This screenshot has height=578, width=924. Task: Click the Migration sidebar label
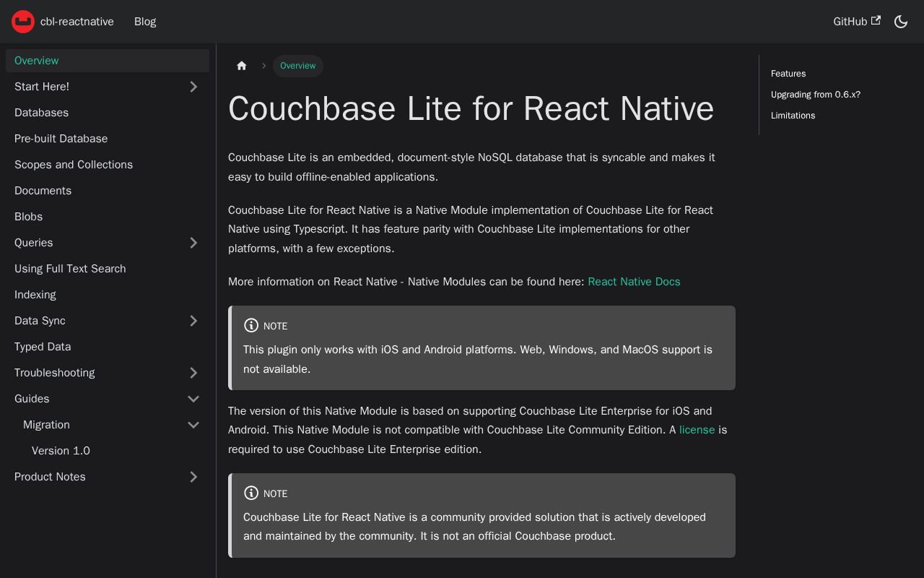(46, 425)
